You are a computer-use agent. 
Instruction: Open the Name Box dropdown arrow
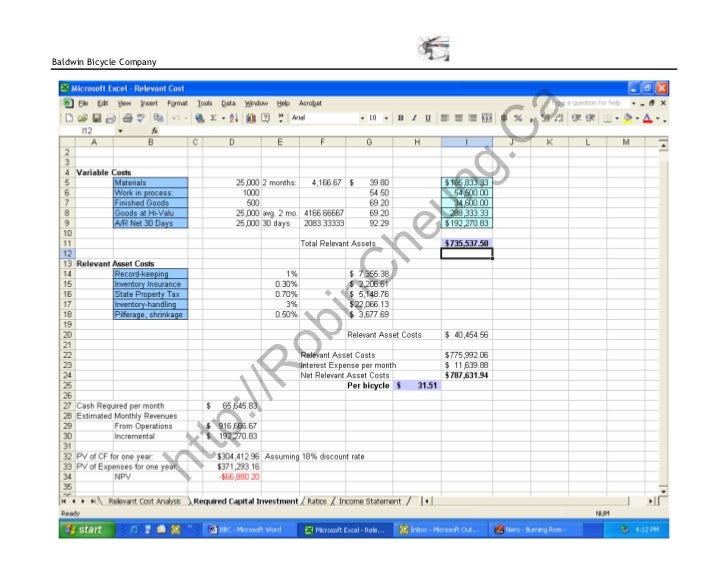(x=120, y=131)
